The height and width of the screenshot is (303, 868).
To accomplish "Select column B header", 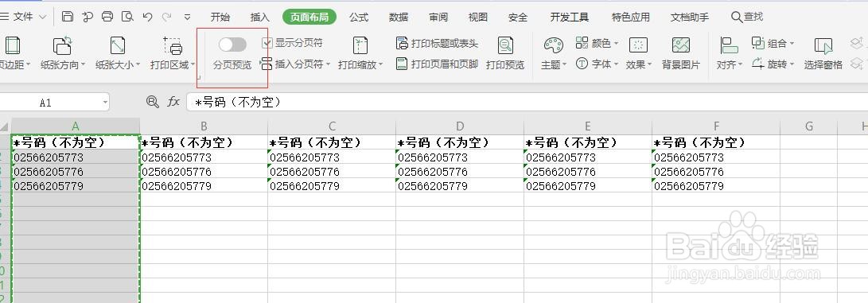I will 204,126.
